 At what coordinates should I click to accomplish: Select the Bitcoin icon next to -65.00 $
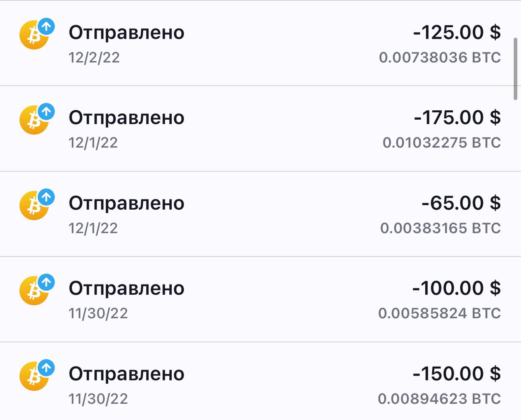click(35, 206)
